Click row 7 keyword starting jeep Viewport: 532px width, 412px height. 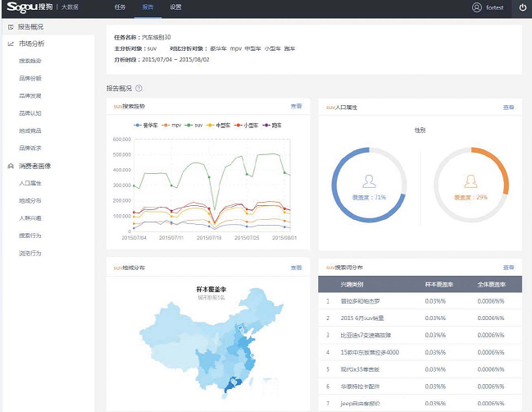(361, 404)
